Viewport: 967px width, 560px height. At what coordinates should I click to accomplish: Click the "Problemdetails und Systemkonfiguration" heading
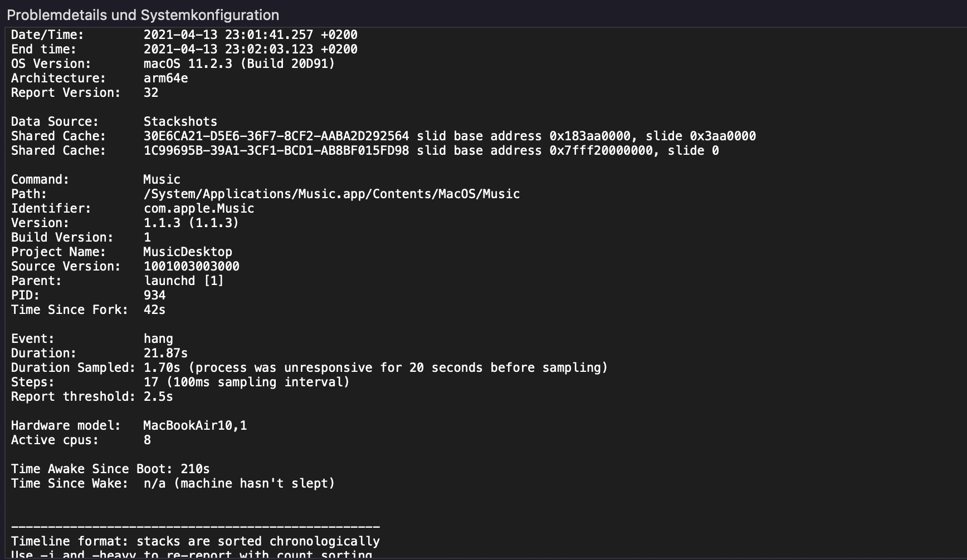pos(143,15)
